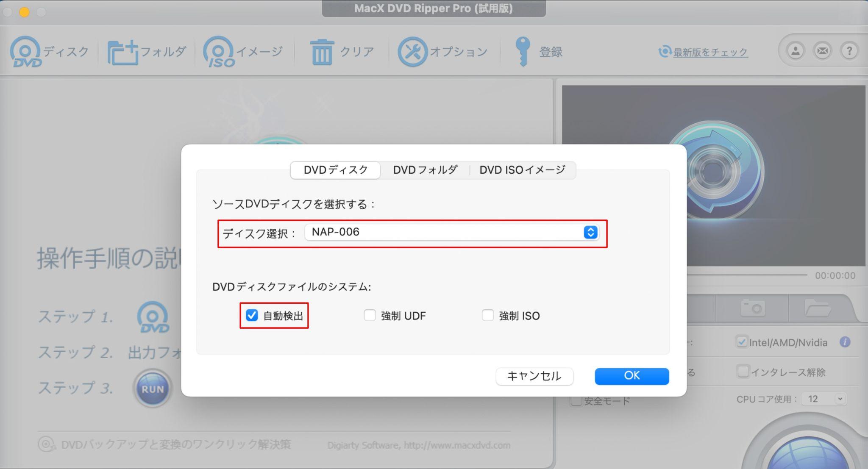The image size is (868, 469).
Task: Click the 最新版をチェック link
Action: [x=710, y=52]
